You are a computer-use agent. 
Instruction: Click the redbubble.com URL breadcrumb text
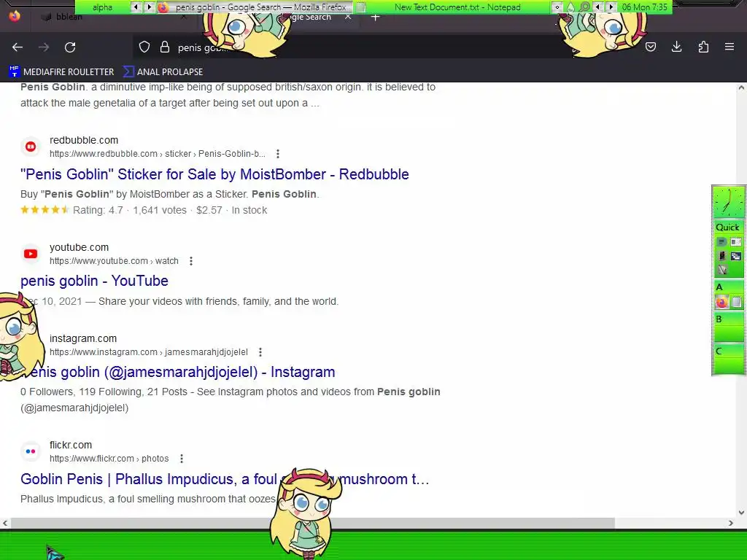click(x=158, y=154)
